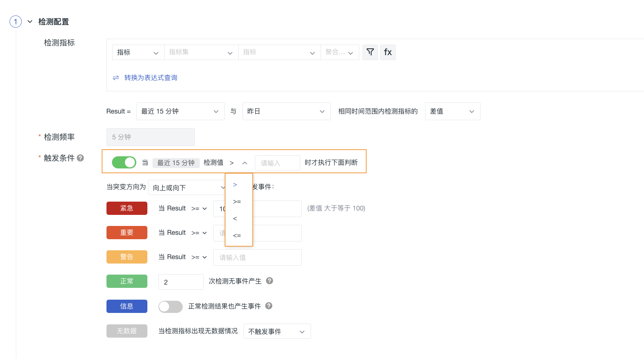Click the filter funnel icon
Image resolution: width=644 pixels, height=359 pixels.
coord(370,52)
